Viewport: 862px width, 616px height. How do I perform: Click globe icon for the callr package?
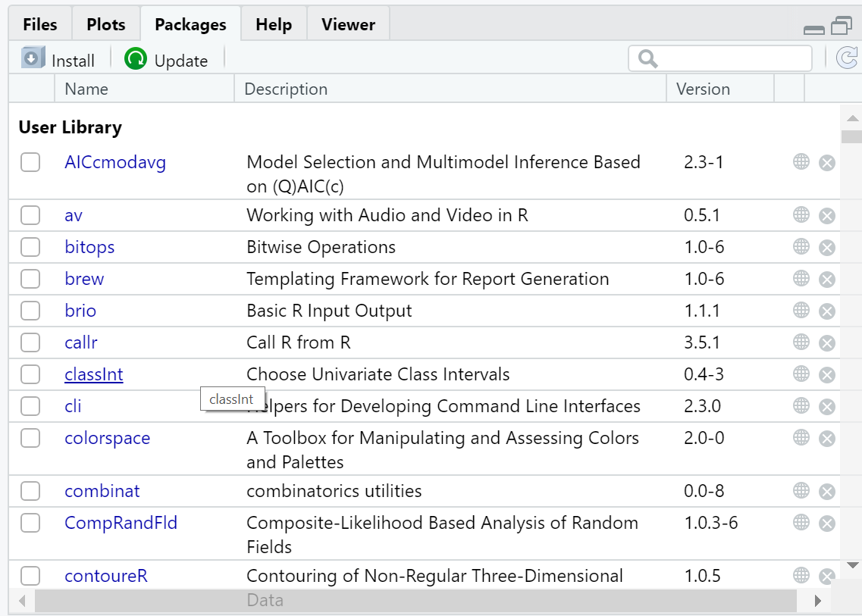point(801,342)
